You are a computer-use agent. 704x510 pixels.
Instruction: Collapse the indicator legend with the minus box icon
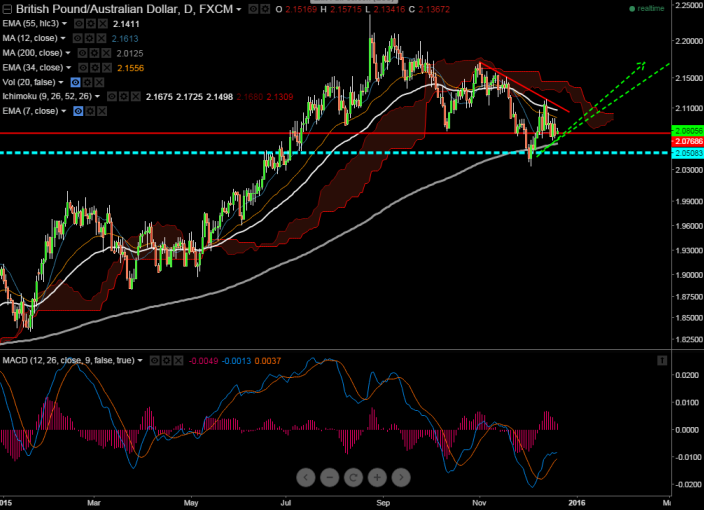[7, 9]
